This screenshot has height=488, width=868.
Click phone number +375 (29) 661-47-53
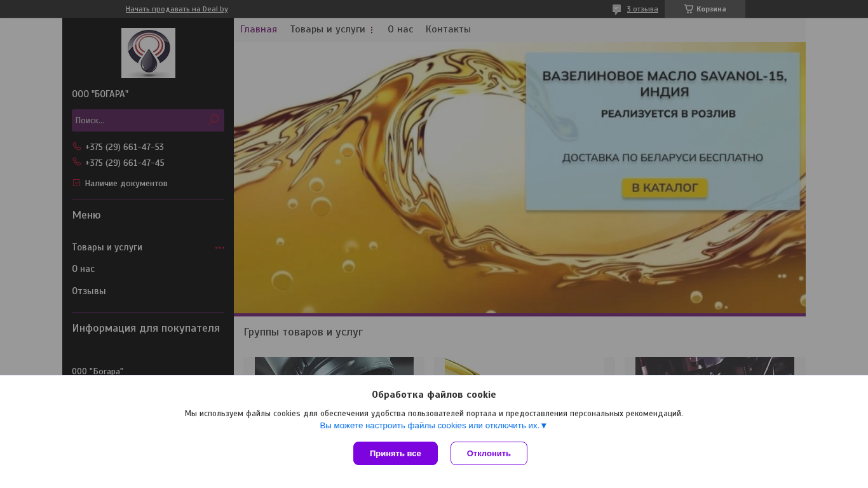[x=125, y=147]
